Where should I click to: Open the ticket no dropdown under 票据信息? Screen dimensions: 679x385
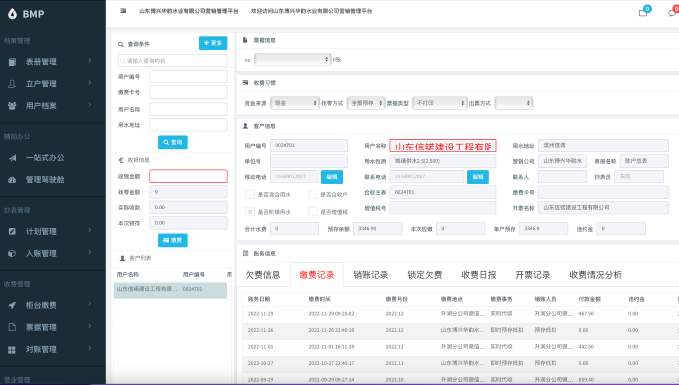tap(293, 59)
